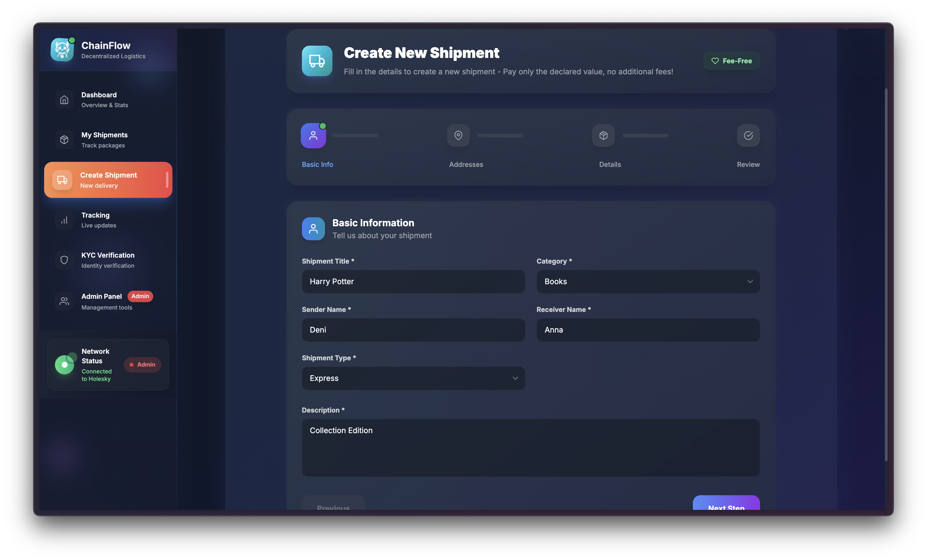Image resolution: width=927 pixels, height=560 pixels.
Task: Open the Shipment Type dropdown showing Express
Action: [x=413, y=378]
